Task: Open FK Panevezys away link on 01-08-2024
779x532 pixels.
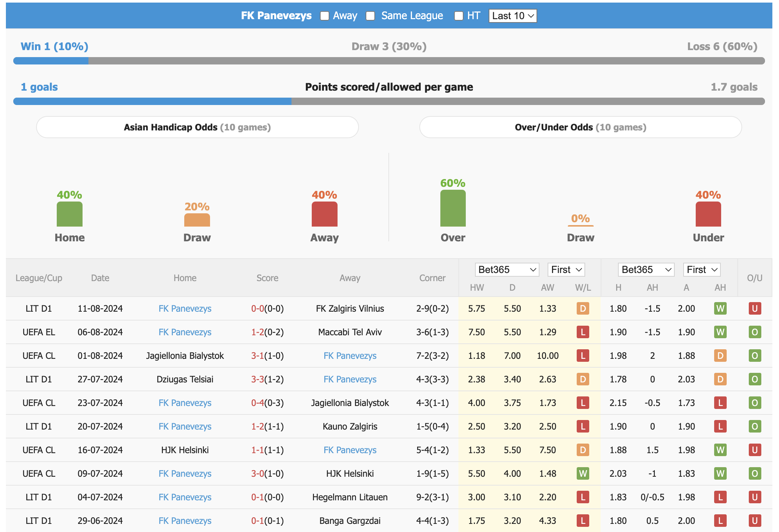Action: click(x=350, y=356)
